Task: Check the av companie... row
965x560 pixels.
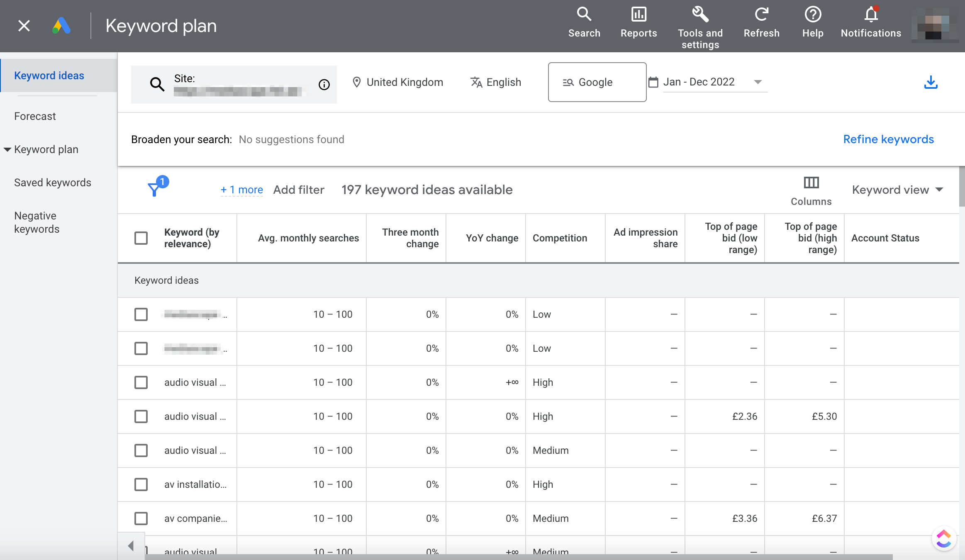Action: point(141,519)
